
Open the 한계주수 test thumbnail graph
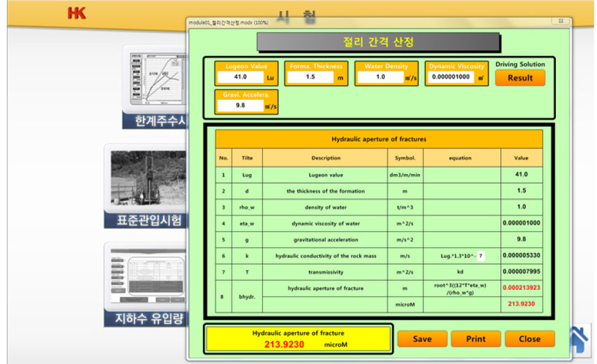tap(158, 79)
